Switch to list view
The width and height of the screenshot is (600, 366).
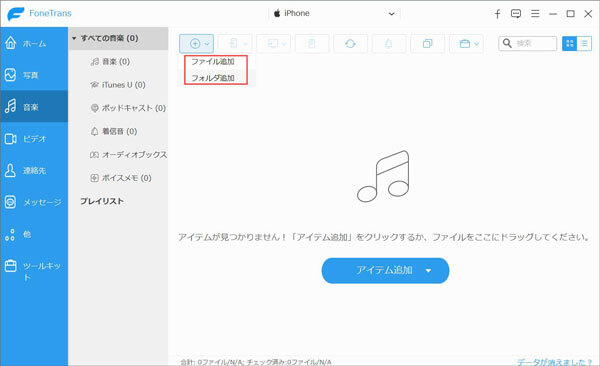(584, 44)
